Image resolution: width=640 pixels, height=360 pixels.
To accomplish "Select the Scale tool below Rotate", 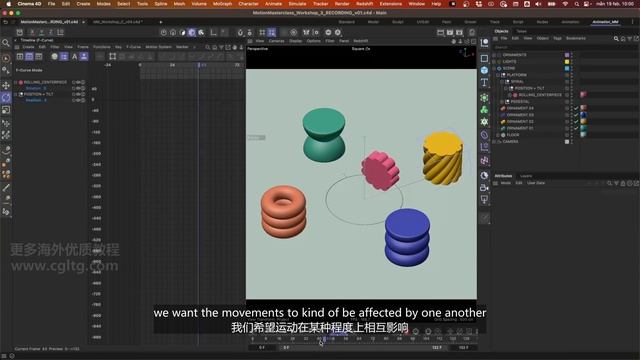I will point(6,110).
